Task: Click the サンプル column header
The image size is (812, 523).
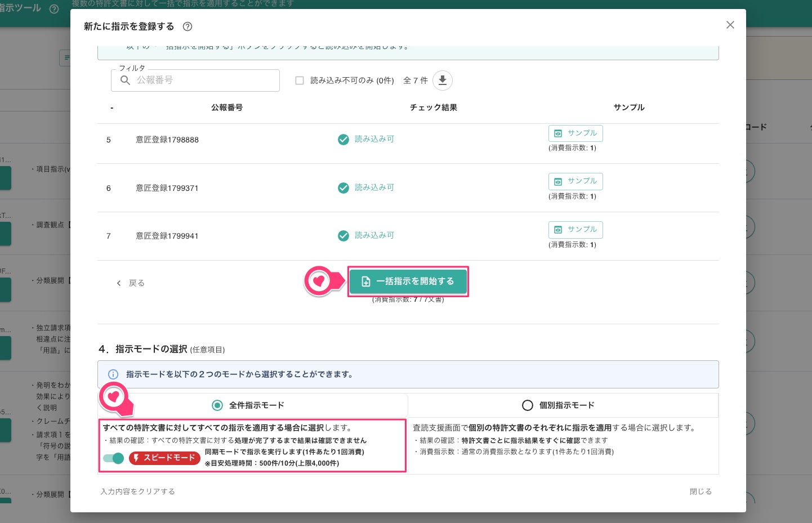Action: (629, 108)
